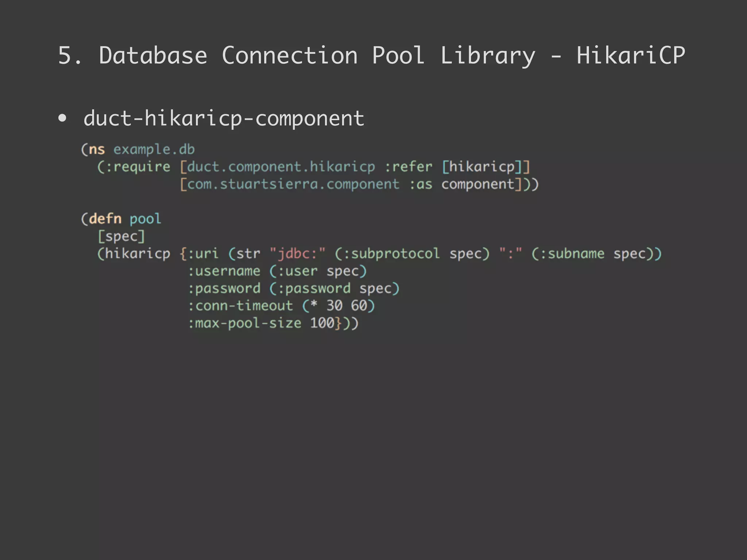The height and width of the screenshot is (560, 747).
Task: Click the [spec] argument vector
Action: (x=121, y=236)
